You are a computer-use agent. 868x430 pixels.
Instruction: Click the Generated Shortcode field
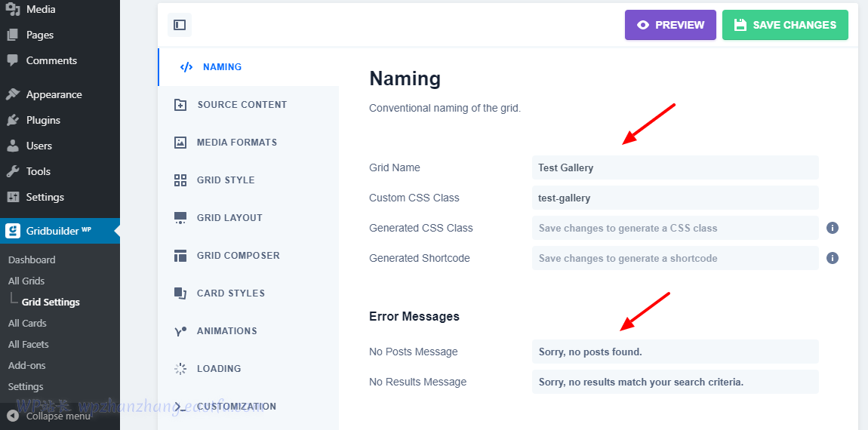[675, 258]
